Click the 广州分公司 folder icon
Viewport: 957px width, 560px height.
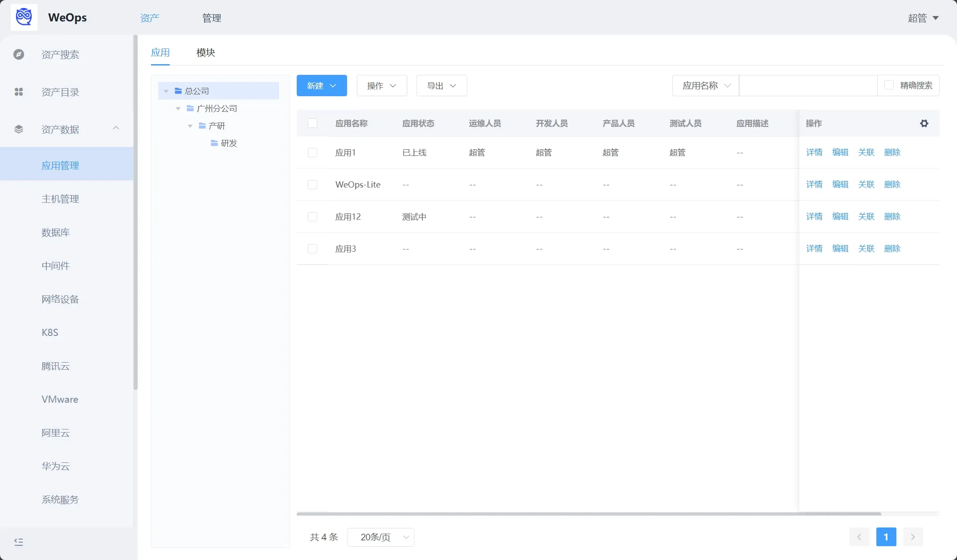point(190,108)
